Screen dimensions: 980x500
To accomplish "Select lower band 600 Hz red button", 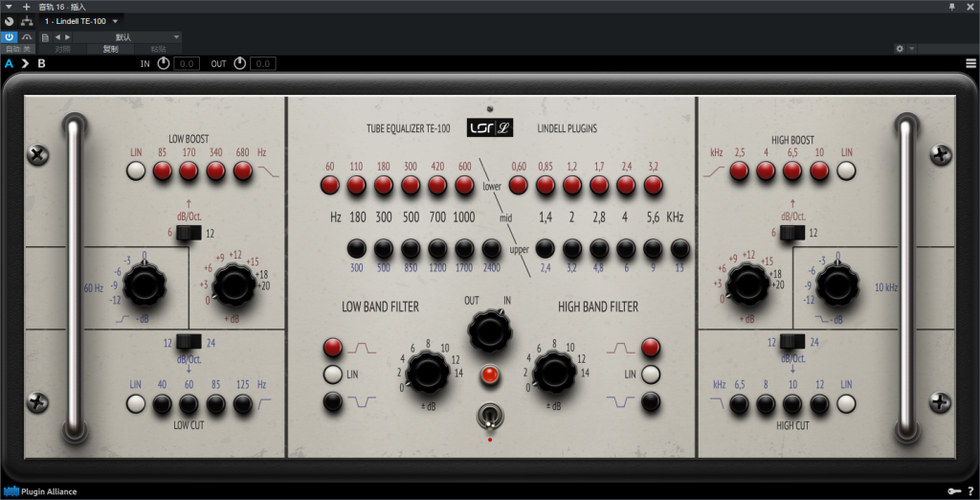I will pyautogui.click(x=464, y=185).
